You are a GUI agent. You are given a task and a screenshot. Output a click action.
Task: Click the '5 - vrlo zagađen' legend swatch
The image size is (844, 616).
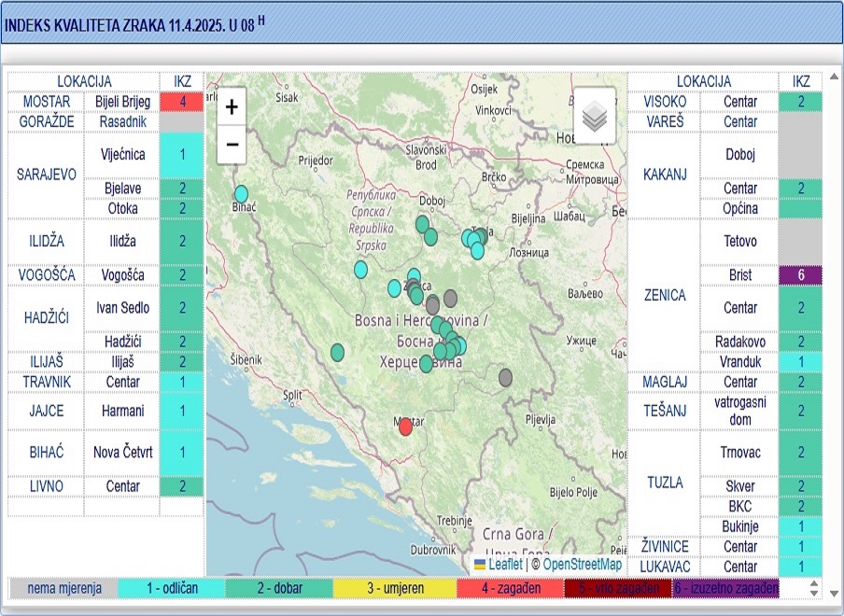click(x=618, y=588)
